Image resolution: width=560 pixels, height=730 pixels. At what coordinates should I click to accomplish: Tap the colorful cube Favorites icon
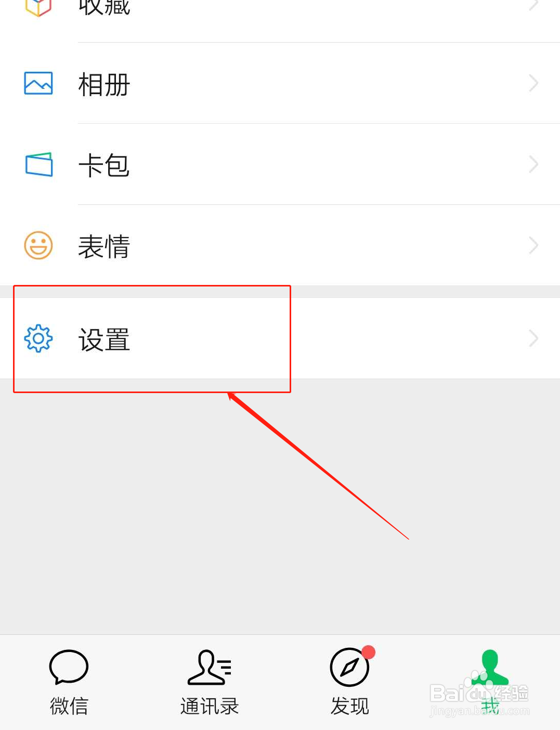pos(38,7)
